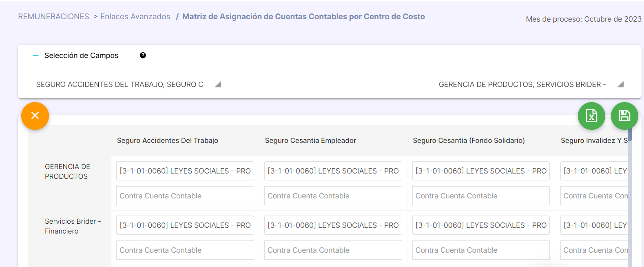The height and width of the screenshot is (267, 644).
Task: Open the Gerencia de Productos cost center dropdown
Action: pyautogui.click(x=531, y=85)
